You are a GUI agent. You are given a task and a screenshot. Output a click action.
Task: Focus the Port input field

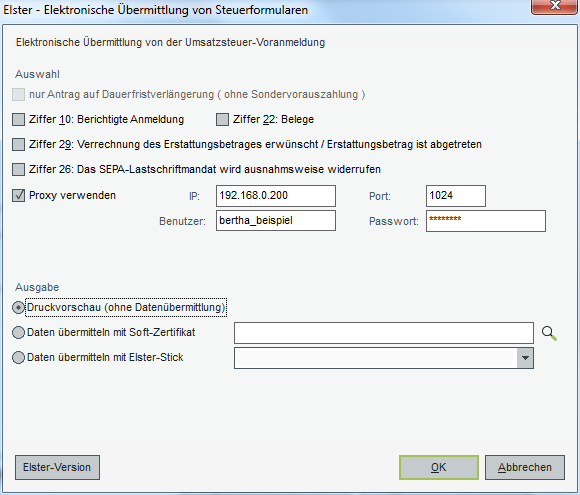(x=456, y=196)
